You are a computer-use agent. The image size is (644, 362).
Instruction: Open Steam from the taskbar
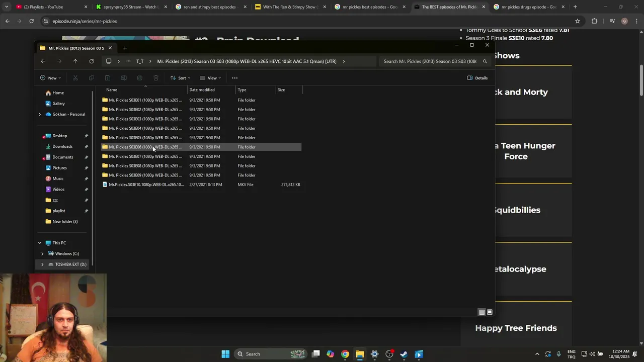(404, 354)
